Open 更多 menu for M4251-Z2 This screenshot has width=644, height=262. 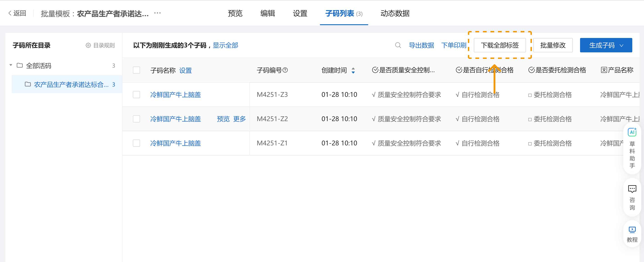[x=240, y=119]
